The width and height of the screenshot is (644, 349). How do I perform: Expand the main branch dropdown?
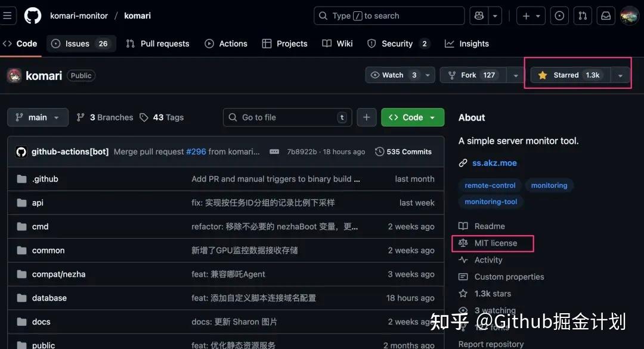click(38, 118)
